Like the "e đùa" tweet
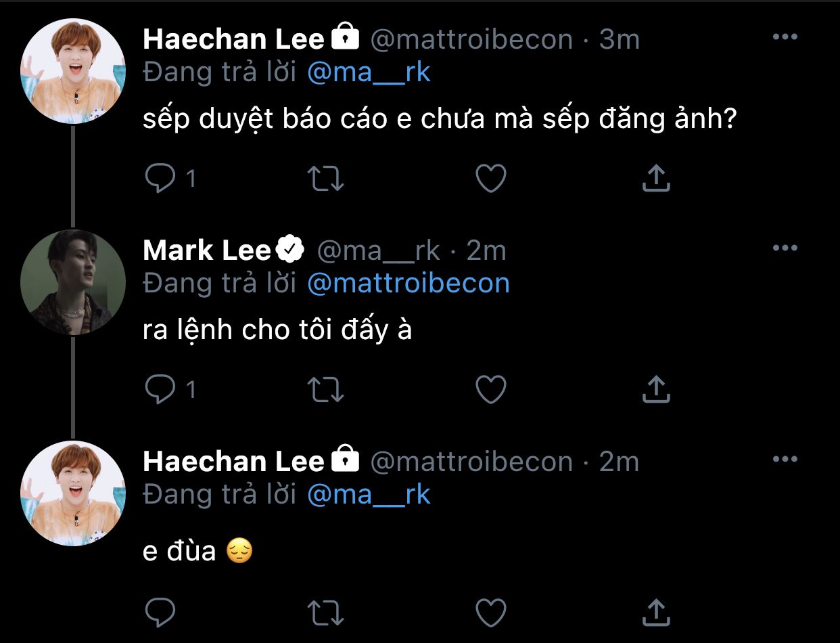Screen dimensions: 840x643 (x=491, y=613)
